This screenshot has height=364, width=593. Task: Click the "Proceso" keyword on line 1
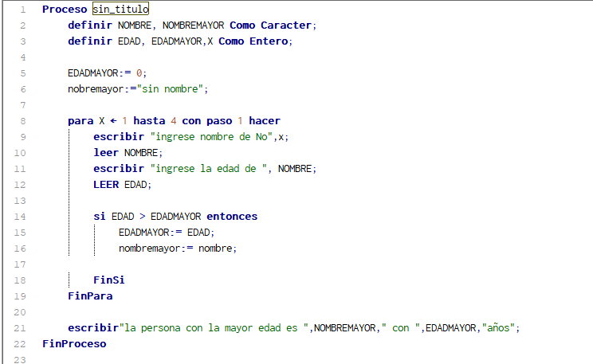tap(65, 9)
